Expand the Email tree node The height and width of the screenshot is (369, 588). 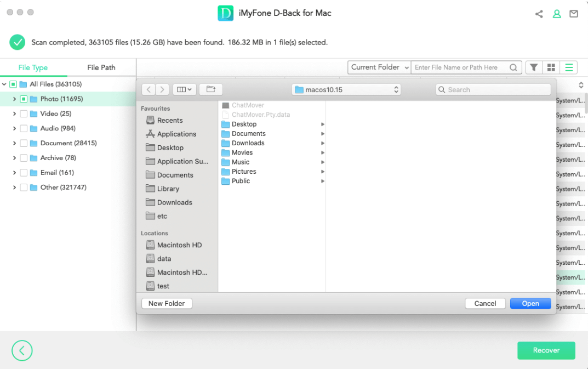(x=14, y=173)
